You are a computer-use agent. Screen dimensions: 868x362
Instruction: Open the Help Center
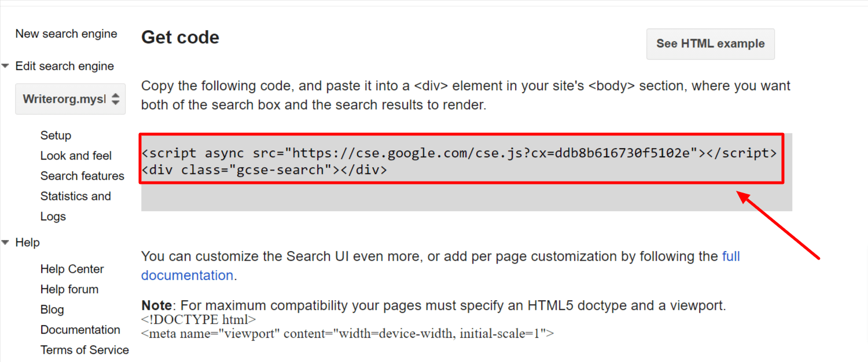click(x=72, y=269)
